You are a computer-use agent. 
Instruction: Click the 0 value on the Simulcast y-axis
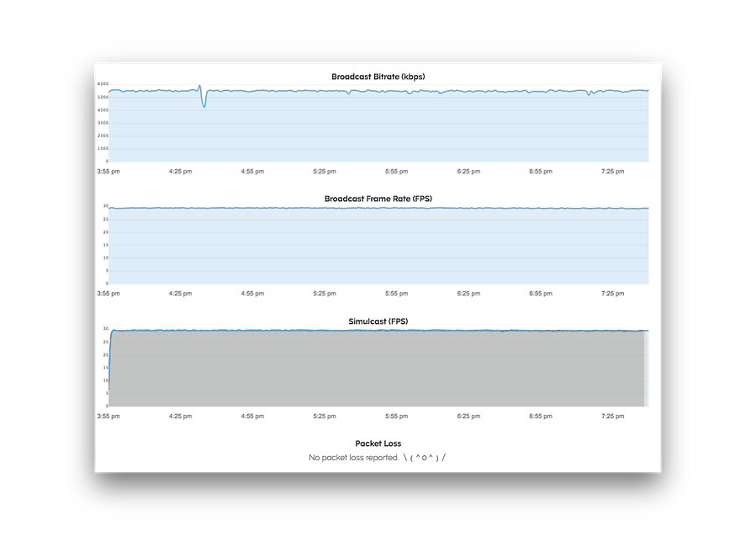[x=107, y=404]
